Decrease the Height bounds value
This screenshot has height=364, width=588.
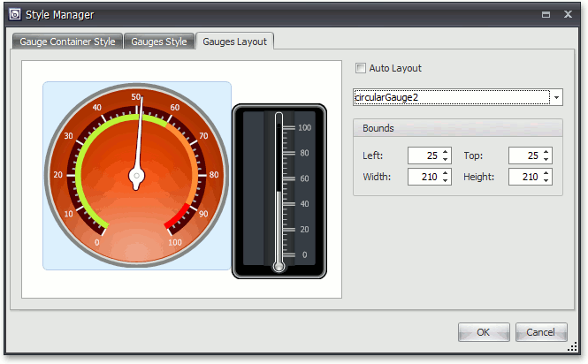[x=546, y=181]
